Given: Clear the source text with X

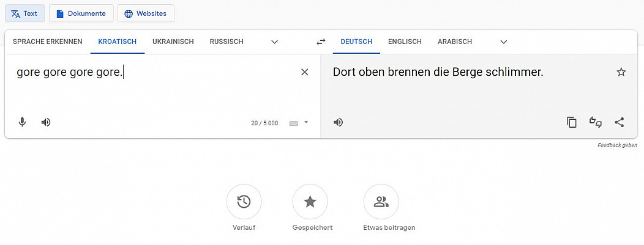Looking at the screenshot, I should click(x=305, y=72).
